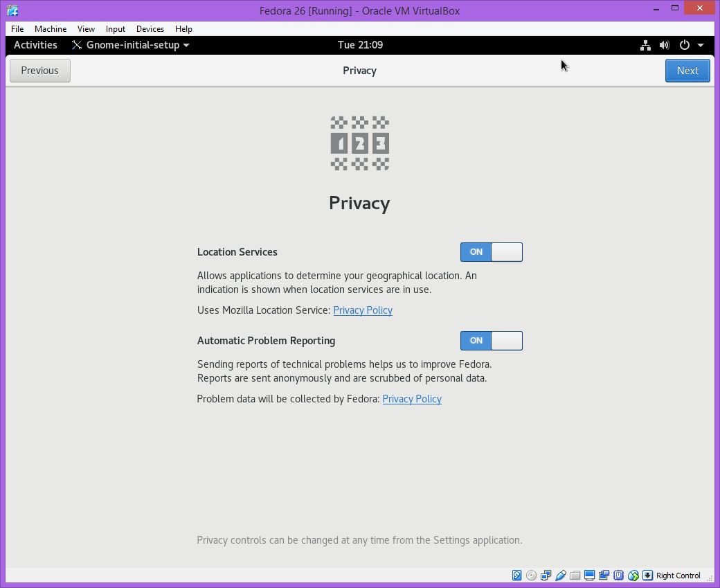Click the GNOME network connection icon

click(x=646, y=45)
